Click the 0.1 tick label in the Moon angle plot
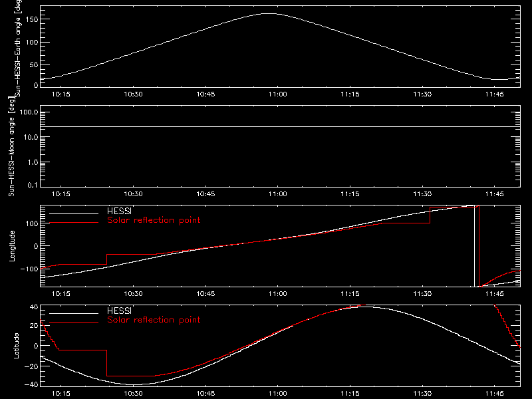The height and width of the screenshot is (399, 532). tap(33, 186)
